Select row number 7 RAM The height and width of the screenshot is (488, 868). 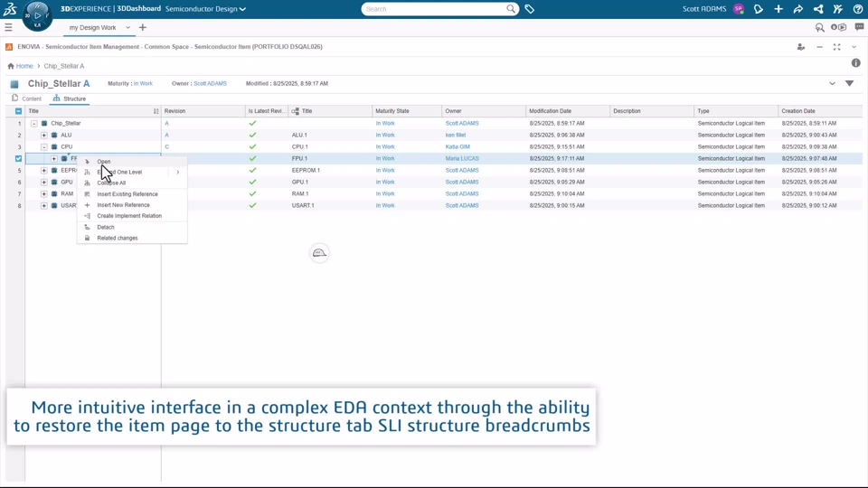[x=19, y=194]
